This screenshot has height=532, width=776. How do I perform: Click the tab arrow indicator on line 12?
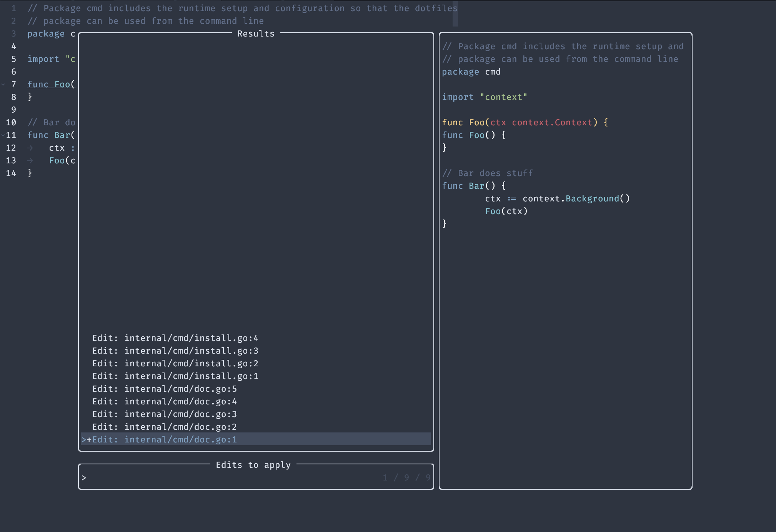pyautogui.click(x=30, y=148)
